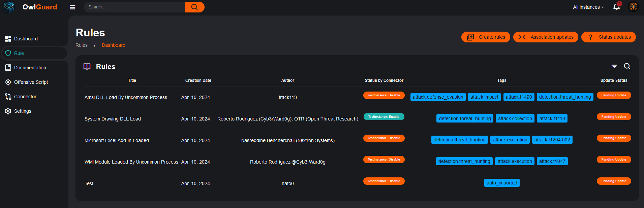Screen dimensions: 644x208
Task: Click the Create rules button
Action: point(486,37)
